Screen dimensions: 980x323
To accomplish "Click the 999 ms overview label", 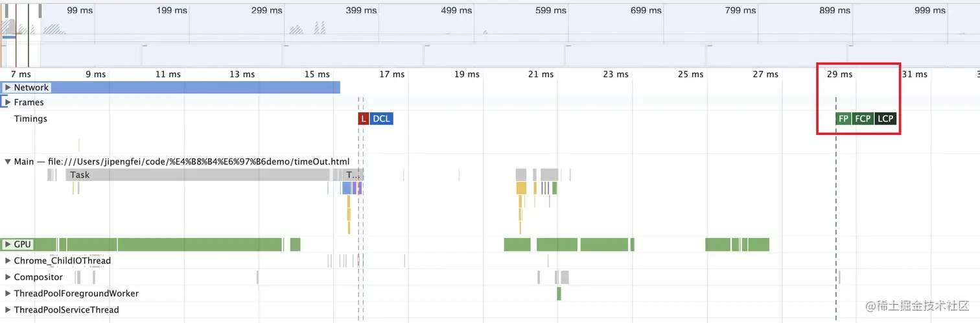I will point(930,10).
